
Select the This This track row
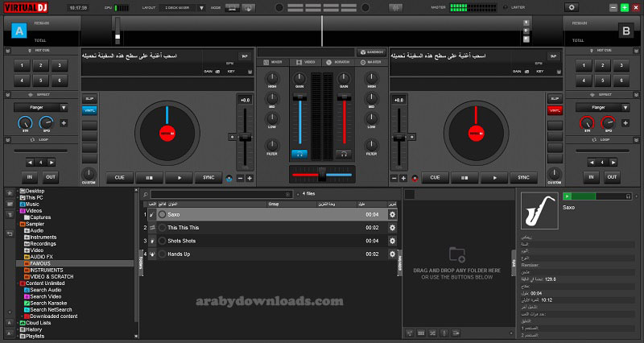point(273,228)
